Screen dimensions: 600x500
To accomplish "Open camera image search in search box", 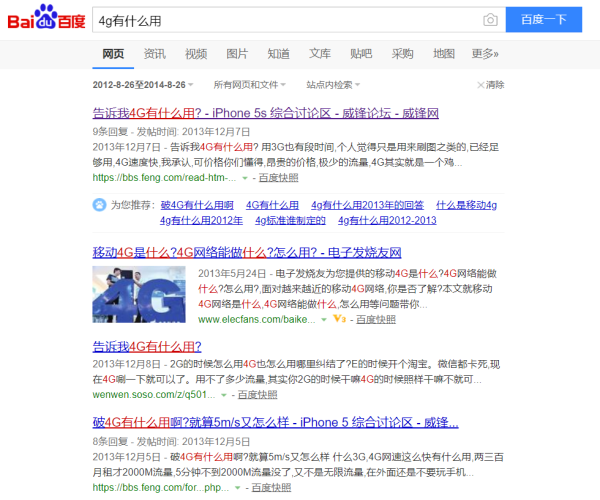I will pos(490,20).
